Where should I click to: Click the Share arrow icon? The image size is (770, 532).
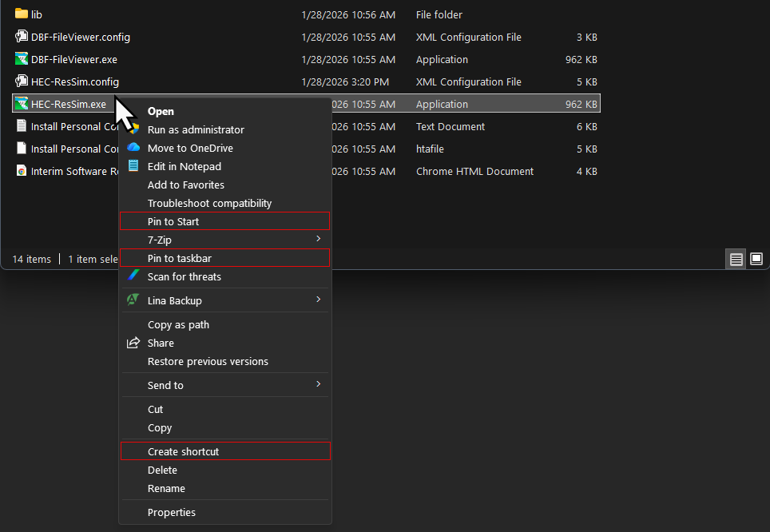(x=133, y=343)
